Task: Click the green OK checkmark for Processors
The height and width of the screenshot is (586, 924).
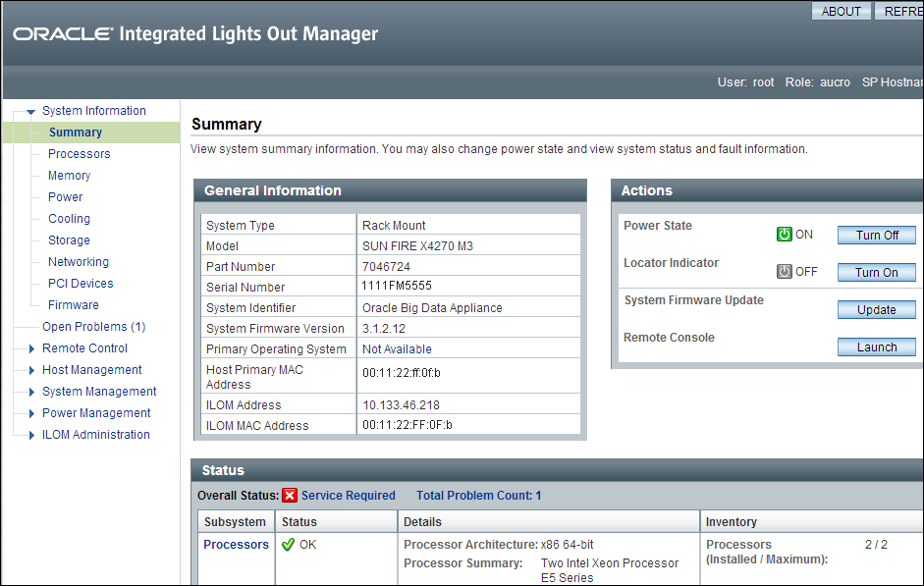Action: (288, 545)
